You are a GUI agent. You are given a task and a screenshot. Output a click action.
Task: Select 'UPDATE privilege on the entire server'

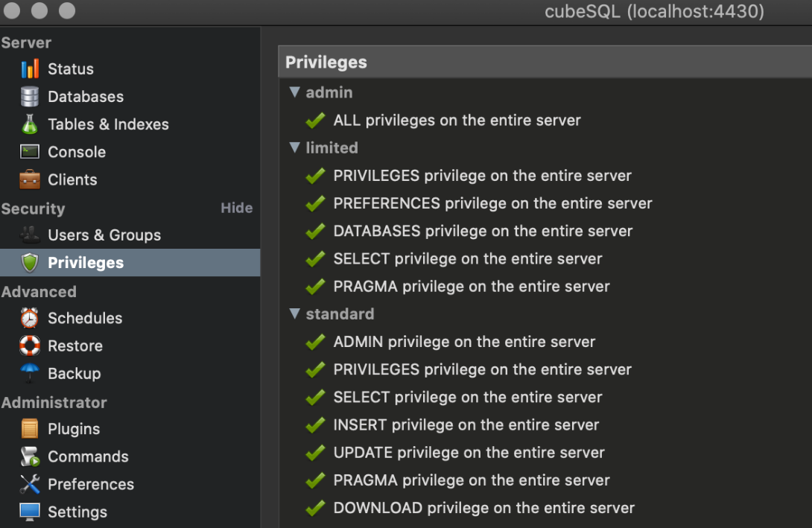tap(469, 453)
